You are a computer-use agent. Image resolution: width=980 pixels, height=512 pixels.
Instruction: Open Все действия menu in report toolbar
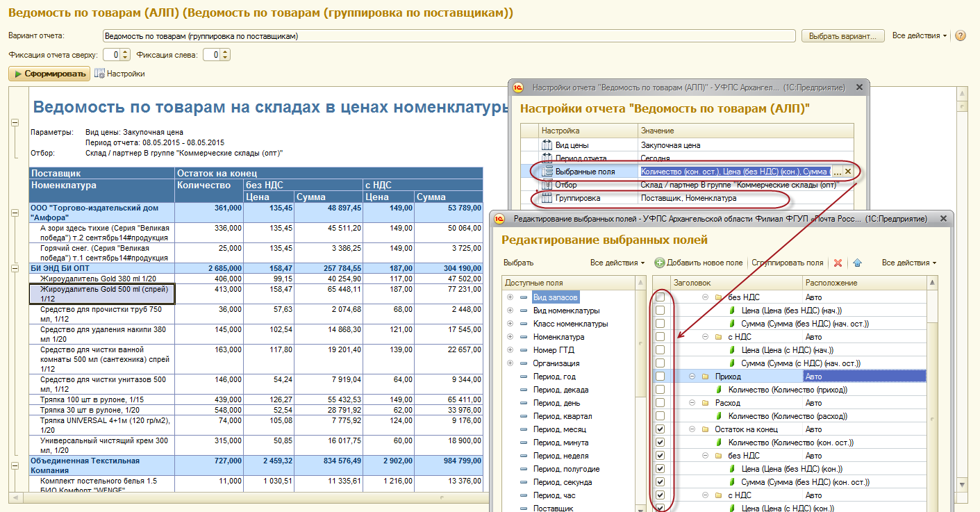[x=920, y=35]
